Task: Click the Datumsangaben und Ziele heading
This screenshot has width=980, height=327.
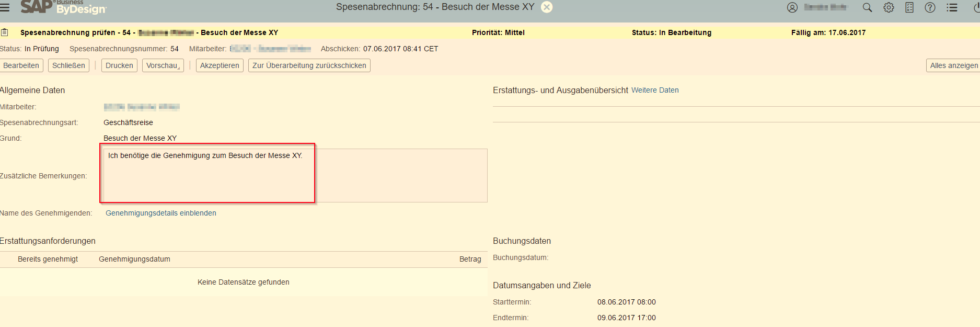Action: pos(542,285)
